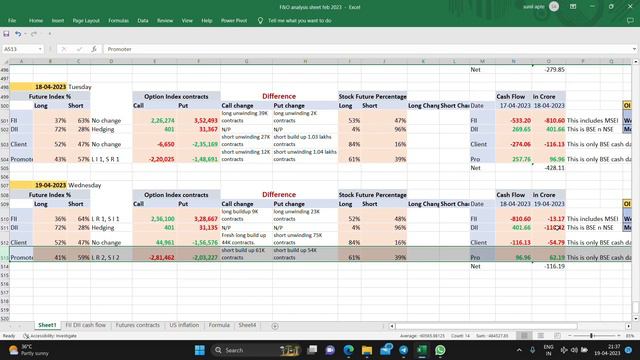Screen dimensions: 640x360
Task: Select cell containing 'L R 2, S I 2'
Action: (x=111, y=254)
